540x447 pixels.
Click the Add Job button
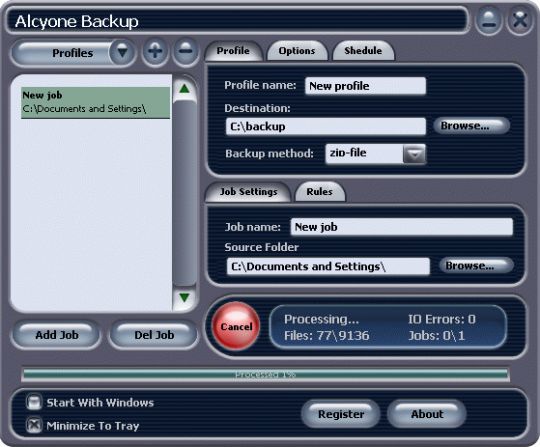click(x=57, y=335)
